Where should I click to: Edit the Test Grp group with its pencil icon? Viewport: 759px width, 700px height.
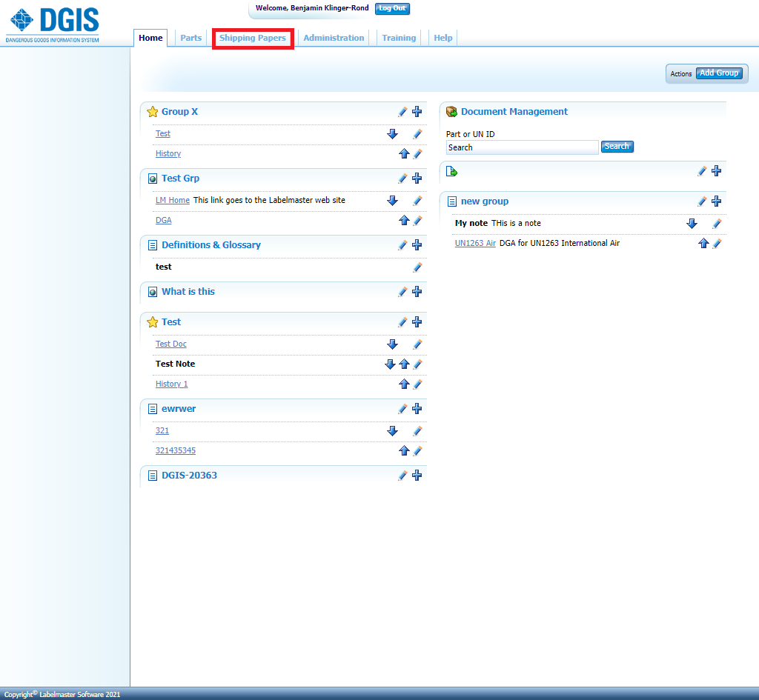[x=402, y=179]
